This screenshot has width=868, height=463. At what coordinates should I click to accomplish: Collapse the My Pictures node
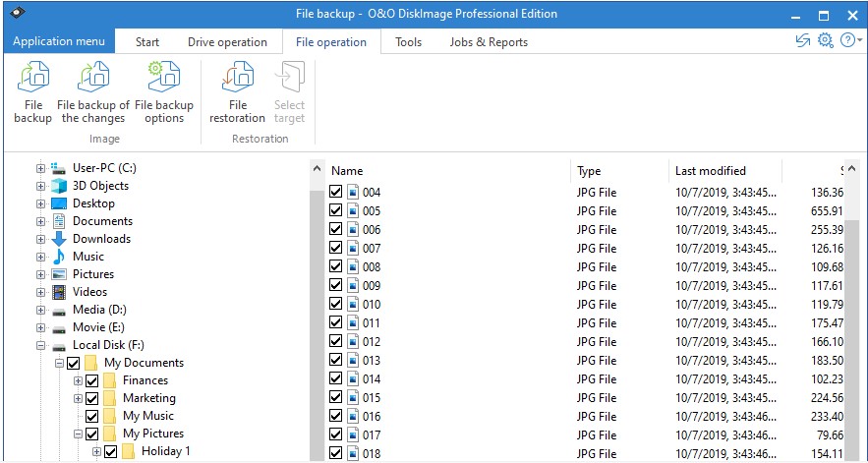pos(78,434)
